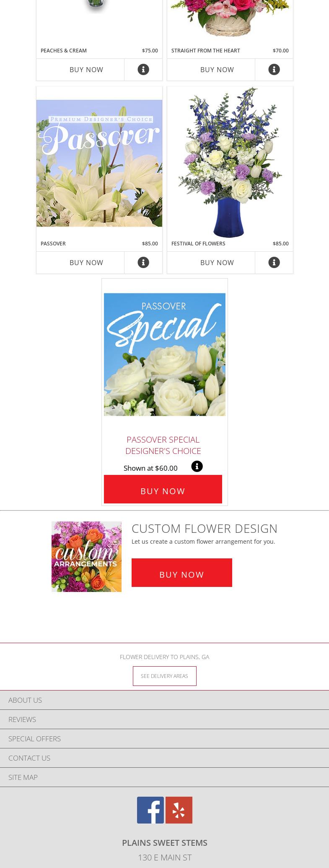
Task: Open info icon for Peaches & Cream
Action: pyautogui.click(x=143, y=70)
